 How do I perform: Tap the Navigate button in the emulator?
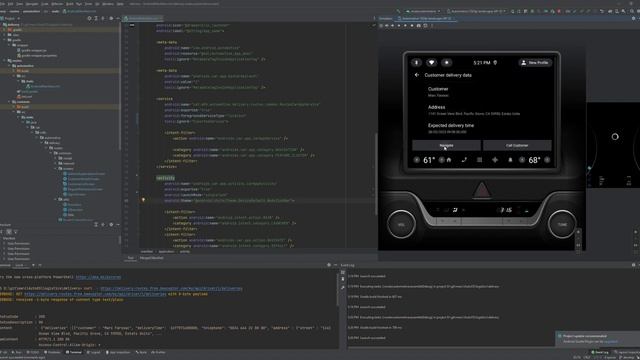(x=446, y=145)
